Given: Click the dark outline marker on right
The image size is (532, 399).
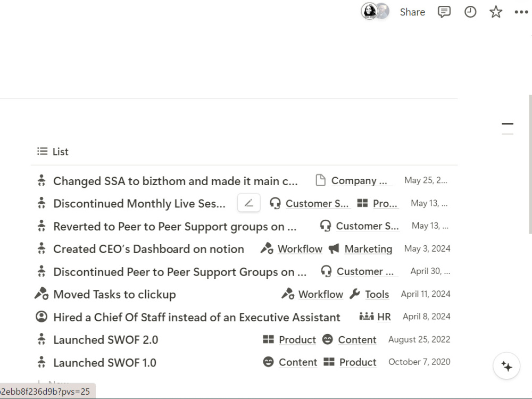Looking at the screenshot, I should click(507, 124).
